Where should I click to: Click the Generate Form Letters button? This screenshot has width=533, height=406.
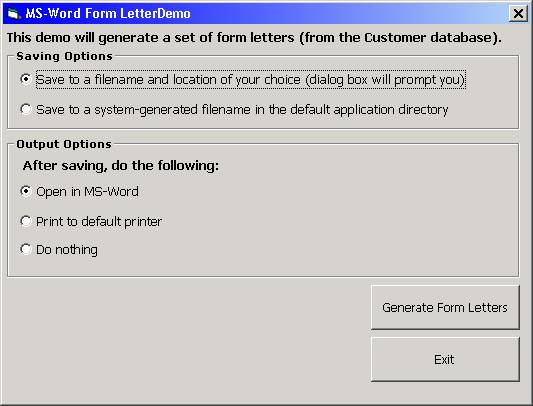tap(445, 307)
